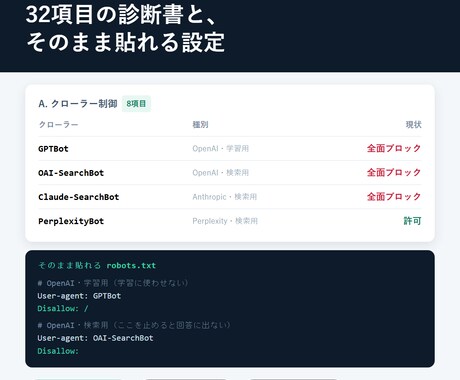Click the code line "User-agent: GPTBot"
The height and width of the screenshot is (380, 460).
coord(79,296)
